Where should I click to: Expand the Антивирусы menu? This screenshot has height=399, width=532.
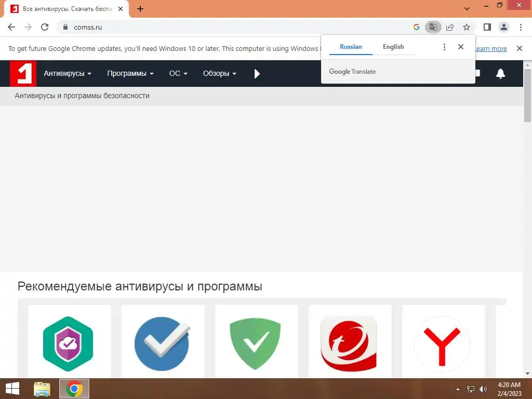67,73
